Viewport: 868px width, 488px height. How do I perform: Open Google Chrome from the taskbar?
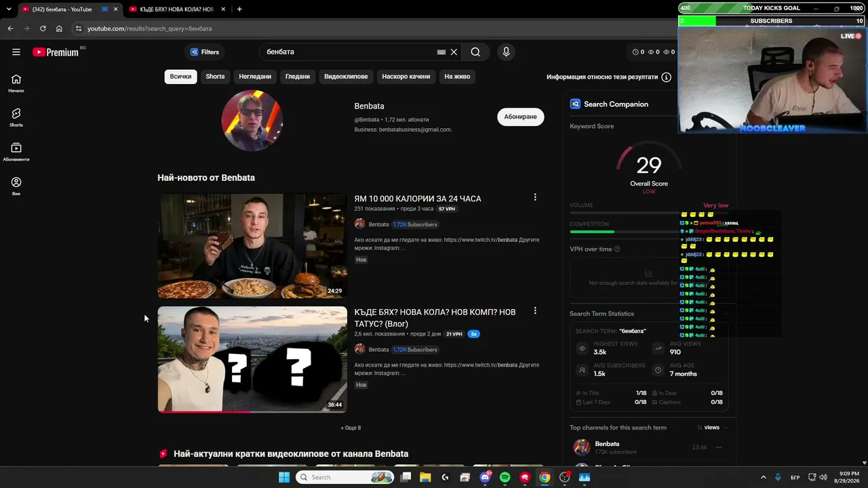[x=545, y=477]
